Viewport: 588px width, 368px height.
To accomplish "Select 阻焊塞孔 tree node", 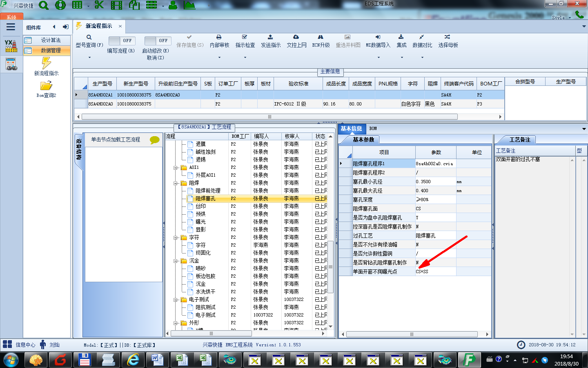I will 205,198.
